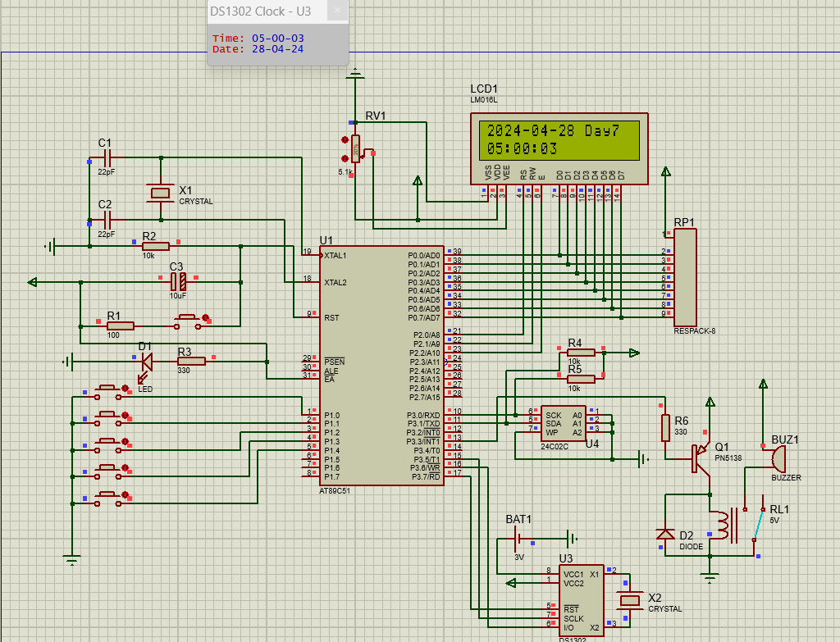The height and width of the screenshot is (642, 840).
Task: Select ground terminal above potentiometer RV1
Action: point(354,74)
